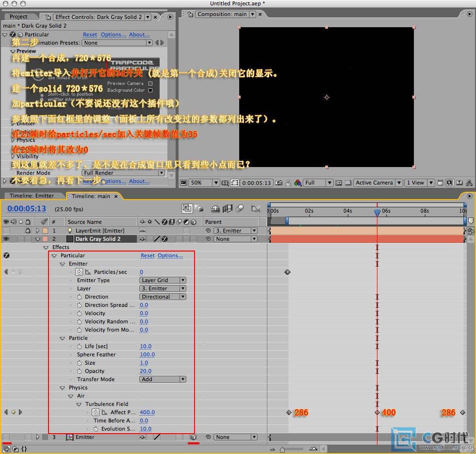
Task: Enable Shy layers hide icon
Action: (x=215, y=208)
